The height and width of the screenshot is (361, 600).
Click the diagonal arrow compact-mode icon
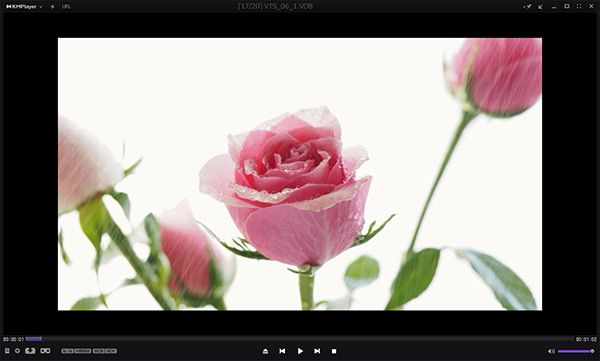click(540, 7)
